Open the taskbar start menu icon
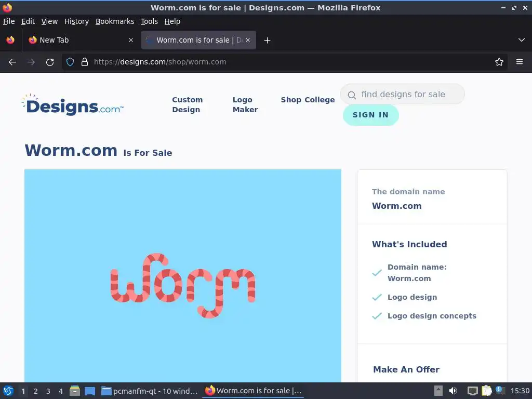Image resolution: width=532 pixels, height=399 pixels. (x=8, y=391)
